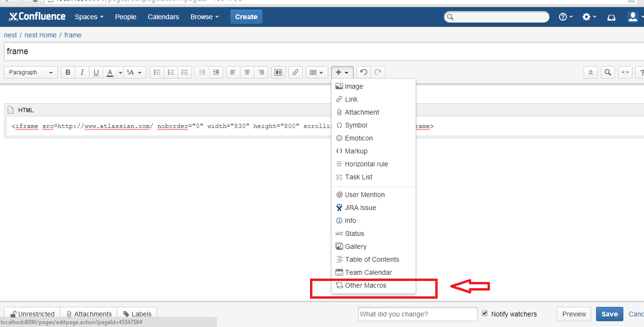The image size is (644, 327).
Task: Open the Paragraph style dropdown
Action: point(31,72)
